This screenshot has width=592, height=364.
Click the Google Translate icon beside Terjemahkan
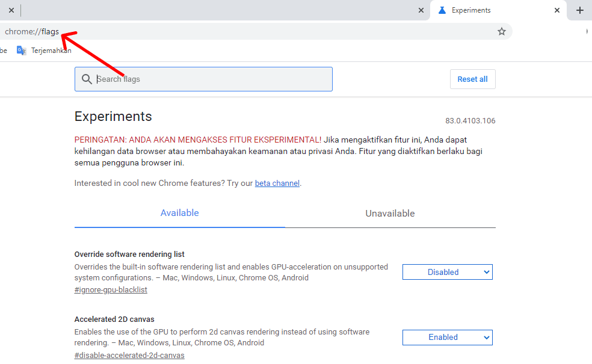pyautogui.click(x=21, y=50)
